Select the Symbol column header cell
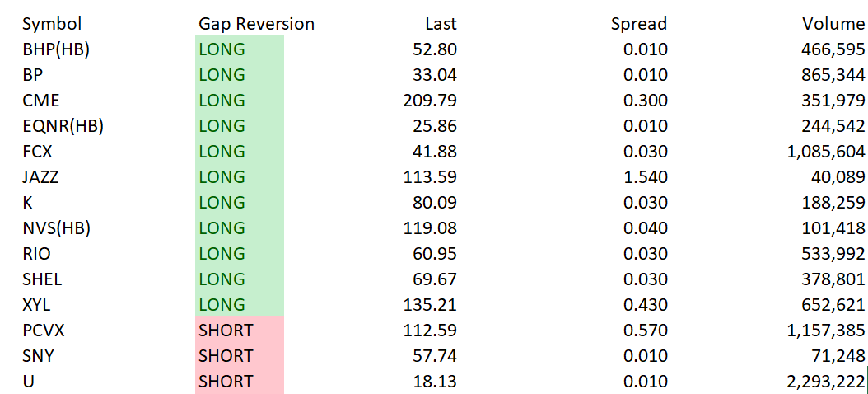This screenshot has height=394, width=868. pos(52,24)
